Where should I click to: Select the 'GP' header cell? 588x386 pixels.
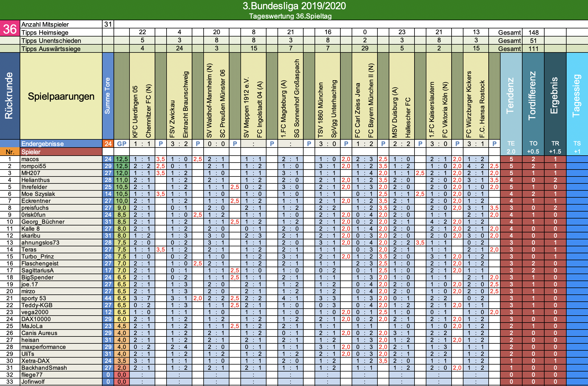pos(122,144)
